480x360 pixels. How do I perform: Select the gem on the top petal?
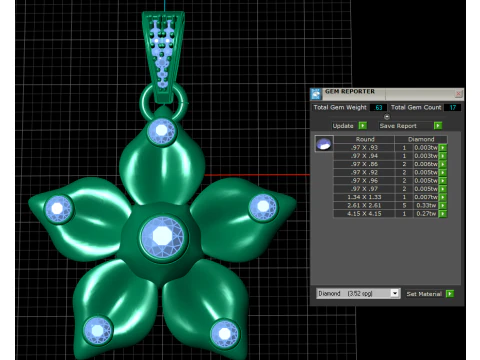tap(162, 131)
